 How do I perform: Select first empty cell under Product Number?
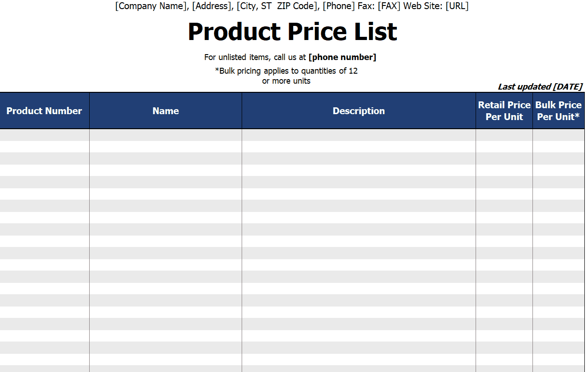tap(45, 135)
